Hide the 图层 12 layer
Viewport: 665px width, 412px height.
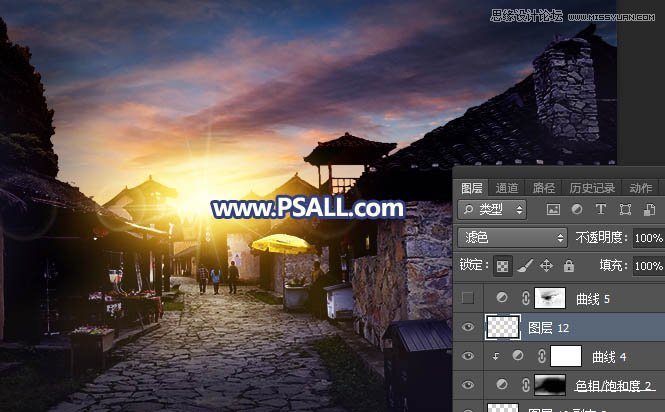click(x=468, y=327)
